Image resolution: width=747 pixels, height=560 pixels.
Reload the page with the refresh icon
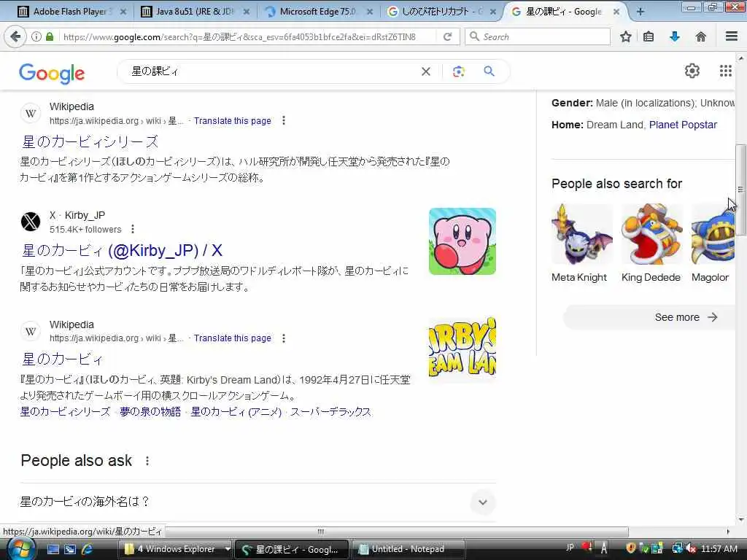click(447, 36)
